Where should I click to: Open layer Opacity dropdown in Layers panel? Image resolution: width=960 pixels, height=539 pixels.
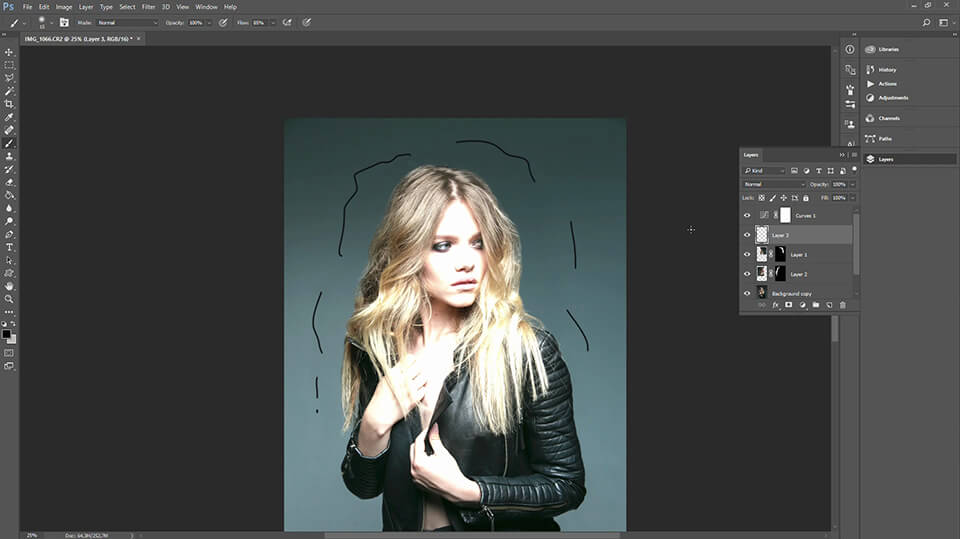coord(852,184)
